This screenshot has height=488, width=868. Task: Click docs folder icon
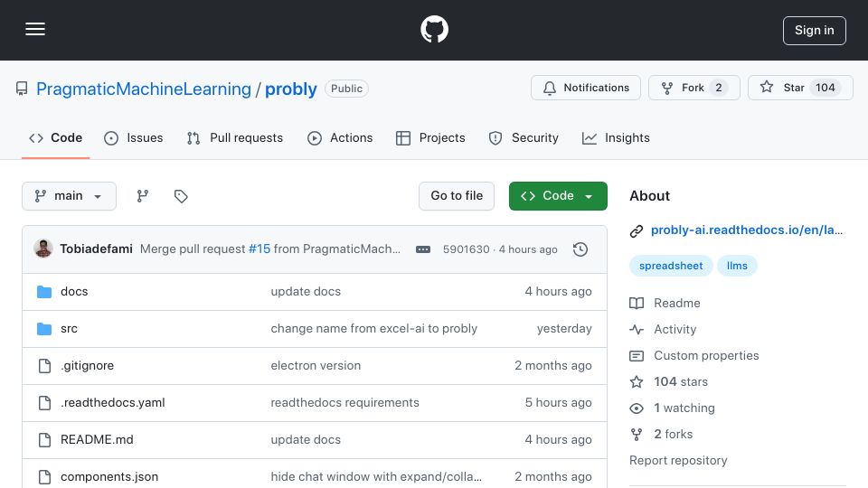(44, 292)
